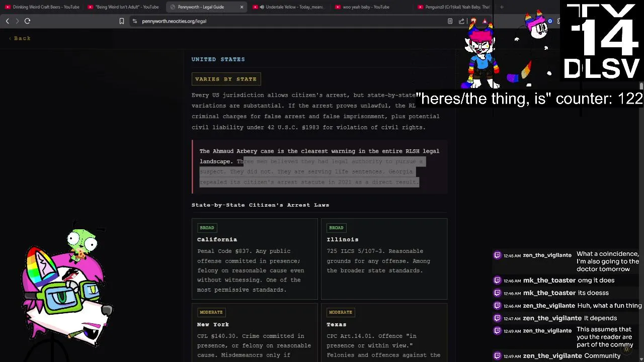Select the Texas law card title
Screen dimensions: 644x362
[337, 325]
